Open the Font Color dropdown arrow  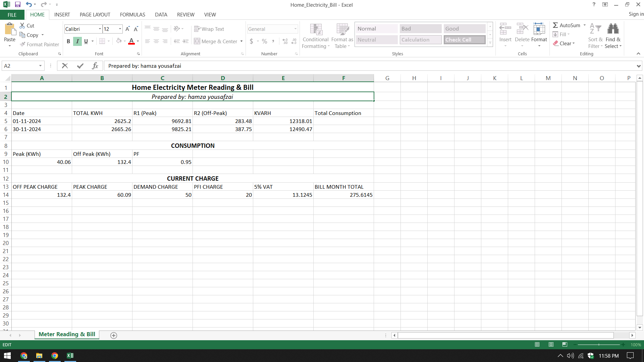[138, 41]
